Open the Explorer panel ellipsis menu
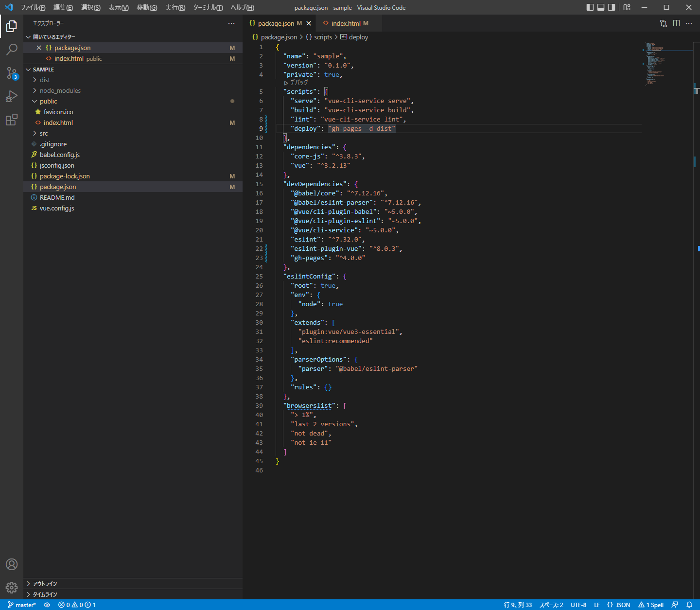700x610 pixels. [x=231, y=23]
